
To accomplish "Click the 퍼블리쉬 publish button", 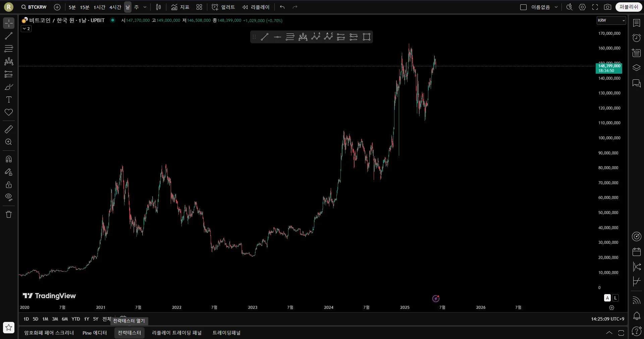I will pyautogui.click(x=629, y=7).
